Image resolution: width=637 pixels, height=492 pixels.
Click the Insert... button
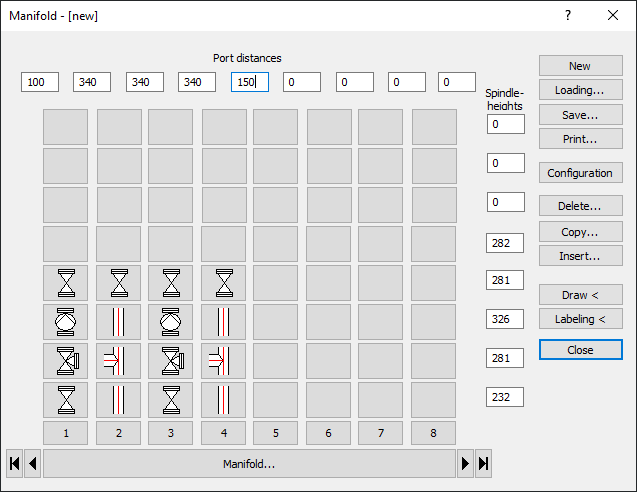click(581, 256)
